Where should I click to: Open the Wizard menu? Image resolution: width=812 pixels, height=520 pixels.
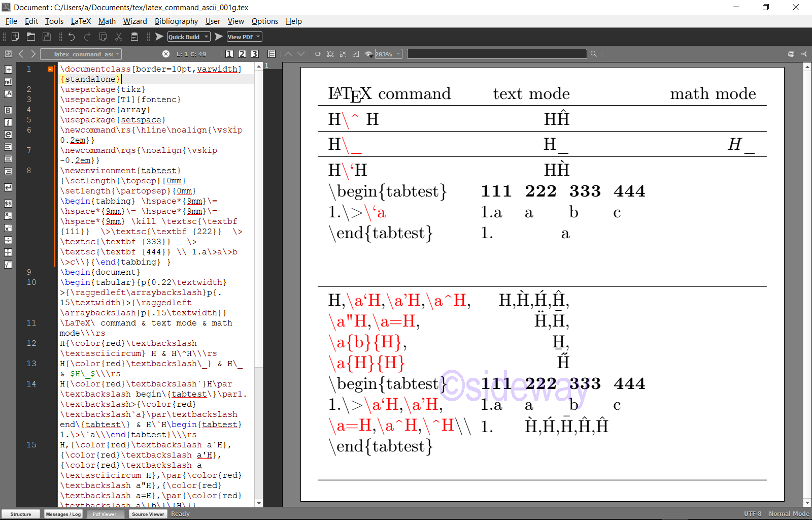click(x=135, y=21)
